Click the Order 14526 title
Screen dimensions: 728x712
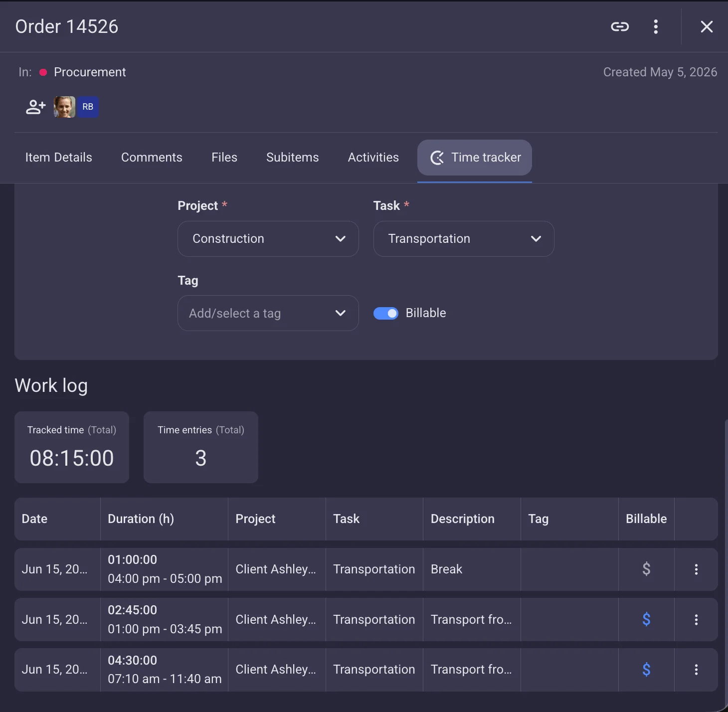pyautogui.click(x=67, y=26)
